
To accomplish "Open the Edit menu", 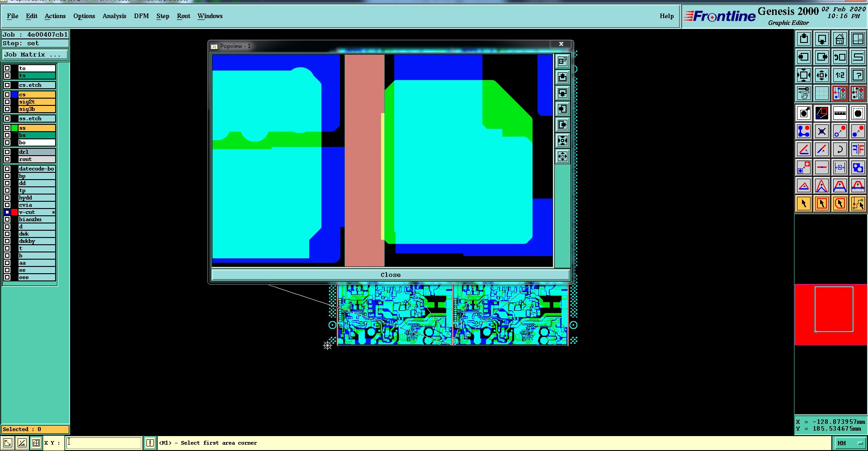I will pyautogui.click(x=32, y=16).
